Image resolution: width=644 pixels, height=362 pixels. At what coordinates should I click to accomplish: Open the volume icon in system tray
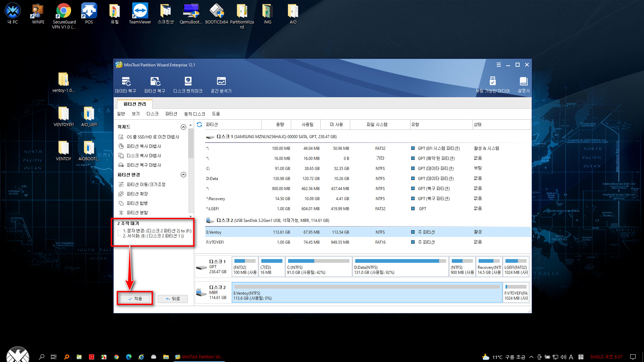[x=563, y=357]
